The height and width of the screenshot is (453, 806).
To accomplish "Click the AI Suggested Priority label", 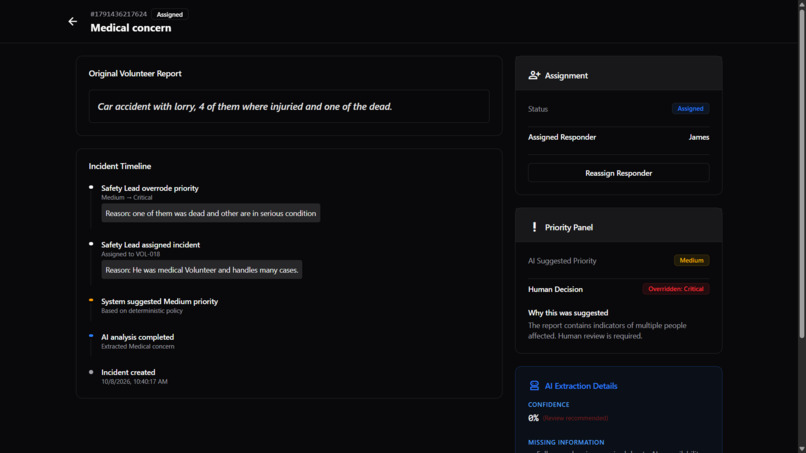I will pyautogui.click(x=562, y=261).
